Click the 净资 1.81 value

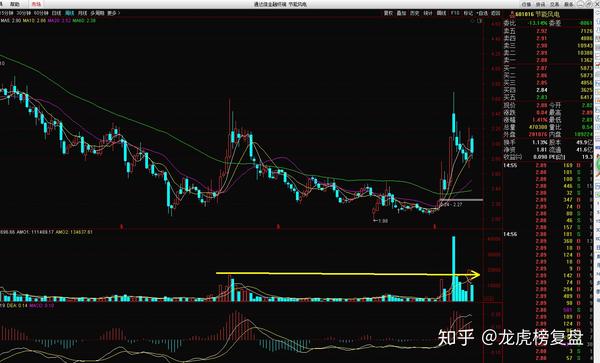542,150
